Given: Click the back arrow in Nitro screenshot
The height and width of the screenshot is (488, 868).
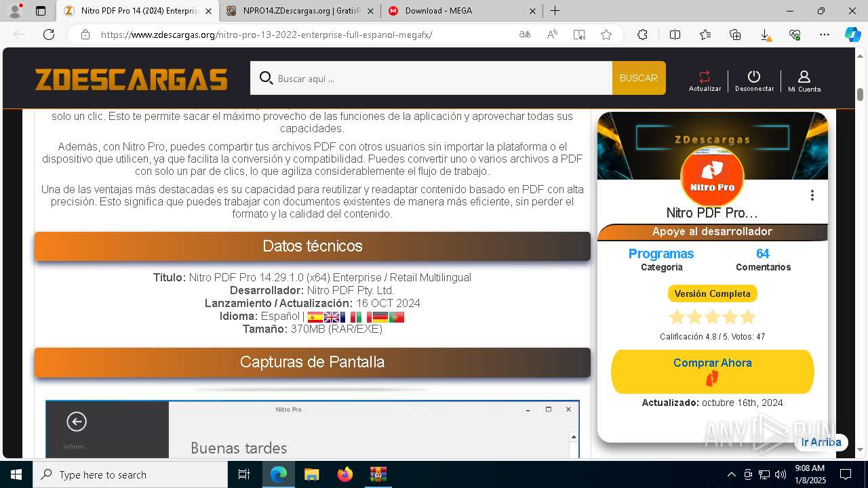Looking at the screenshot, I should click(77, 422).
